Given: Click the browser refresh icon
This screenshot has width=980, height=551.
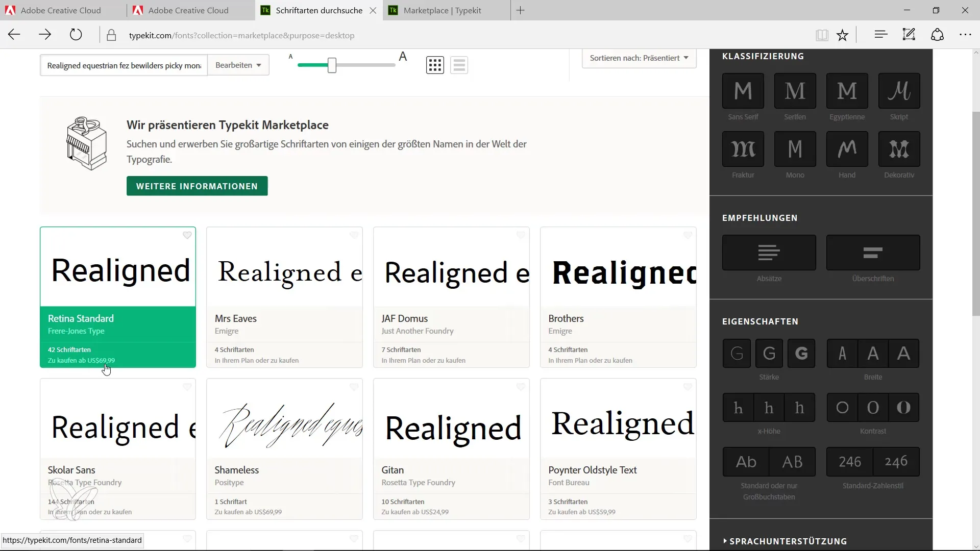Looking at the screenshot, I should tap(76, 35).
